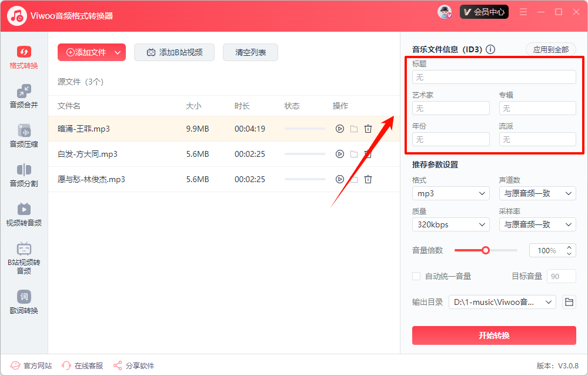Image resolution: width=588 pixels, height=376 pixels.
Task: Open the 音频合并 audio merge tool
Action: click(x=24, y=96)
